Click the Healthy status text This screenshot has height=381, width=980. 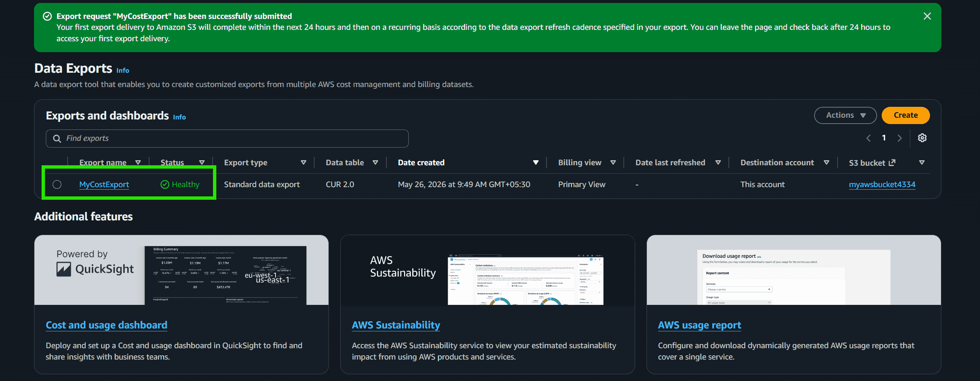point(186,185)
